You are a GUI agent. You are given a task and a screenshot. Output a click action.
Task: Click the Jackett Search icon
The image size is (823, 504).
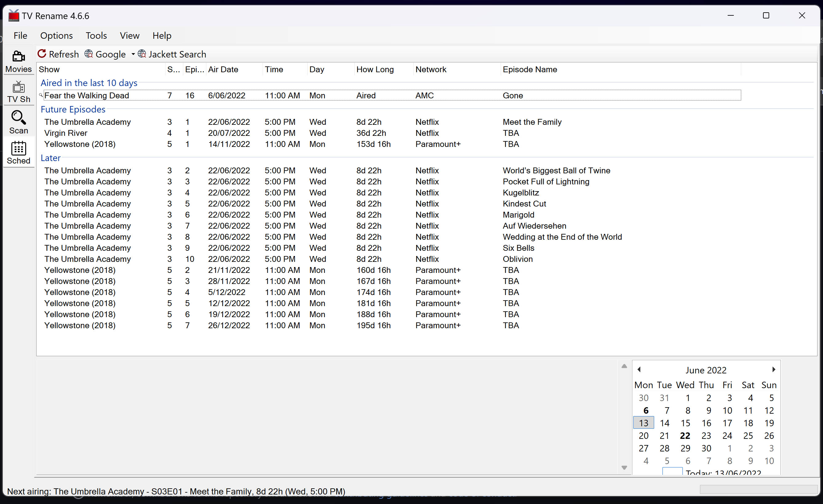click(142, 54)
